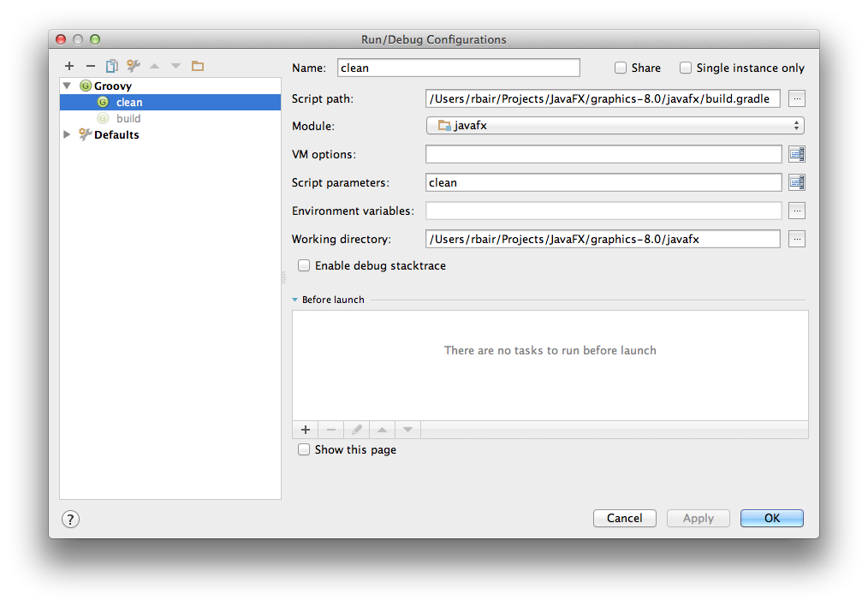Screen dimensions: 868x606
Task: Check Single instance only
Action: (x=686, y=68)
